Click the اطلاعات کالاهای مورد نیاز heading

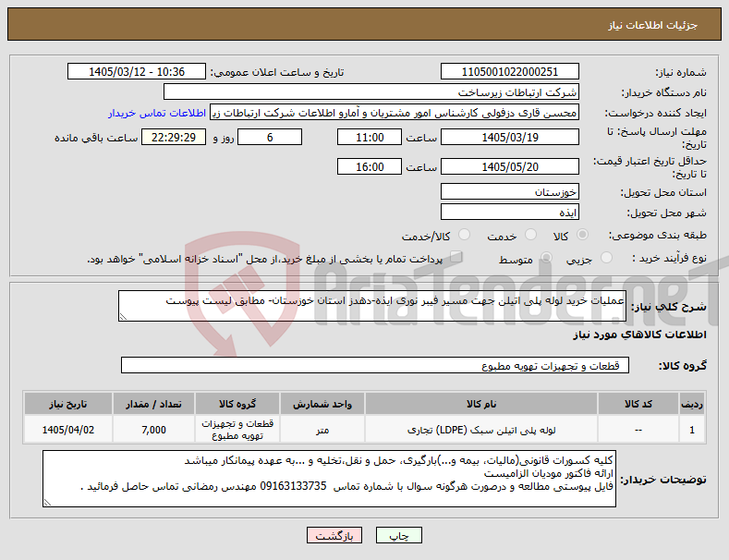click(639, 335)
